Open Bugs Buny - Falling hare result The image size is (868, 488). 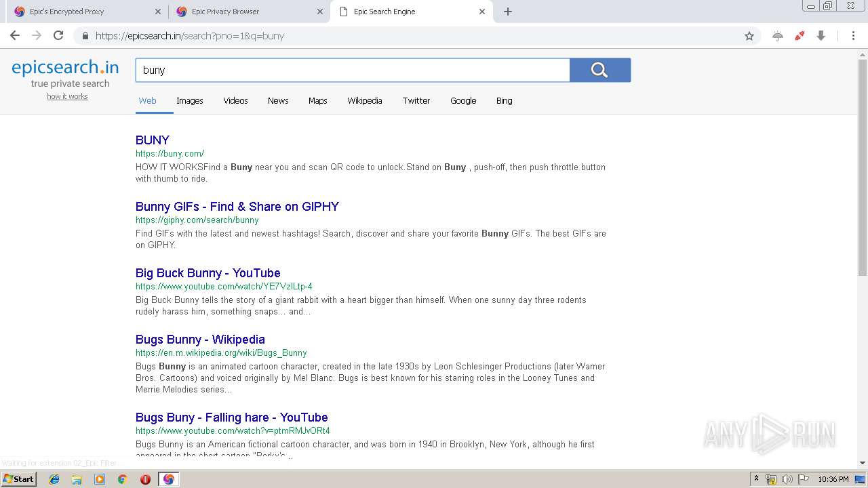point(232,418)
